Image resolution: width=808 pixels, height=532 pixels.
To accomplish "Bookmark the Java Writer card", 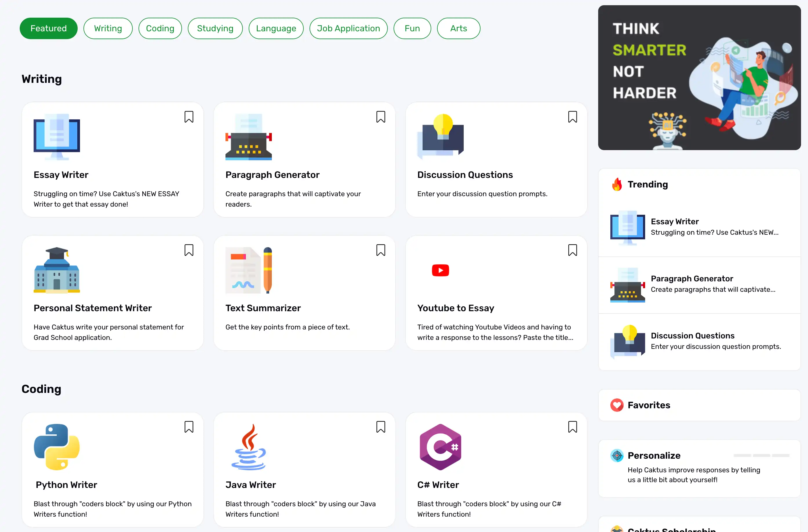I will pos(381,427).
